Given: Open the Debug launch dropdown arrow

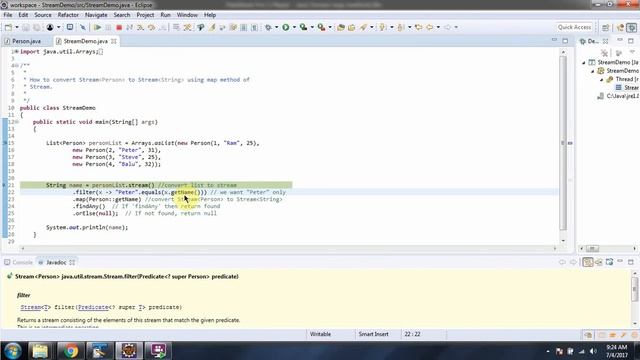Looking at the screenshot, I should pos(276,27).
